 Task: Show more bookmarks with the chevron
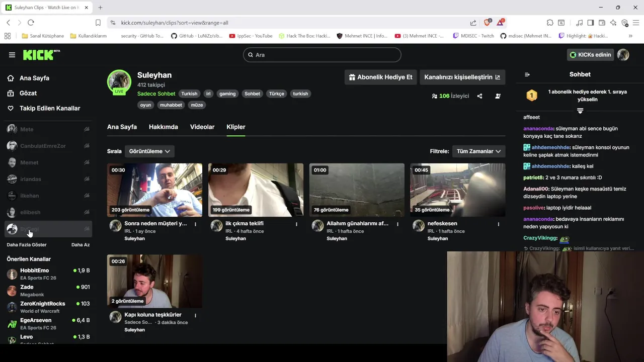point(630,36)
